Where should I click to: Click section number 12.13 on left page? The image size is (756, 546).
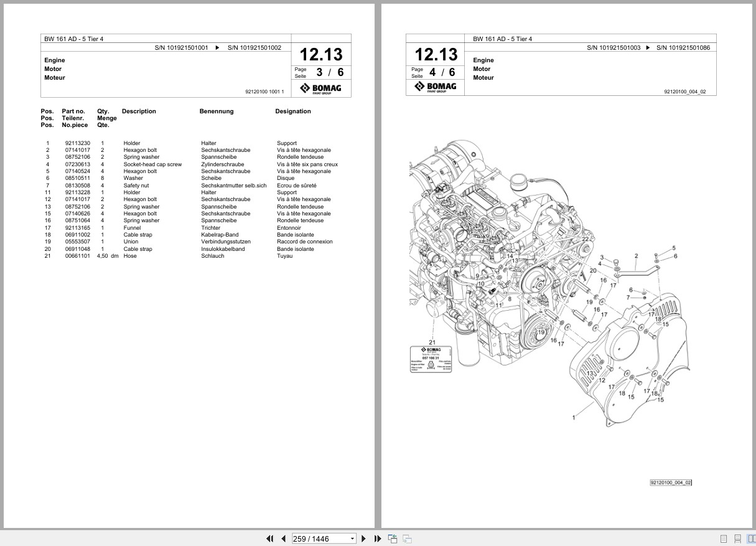tap(321, 54)
